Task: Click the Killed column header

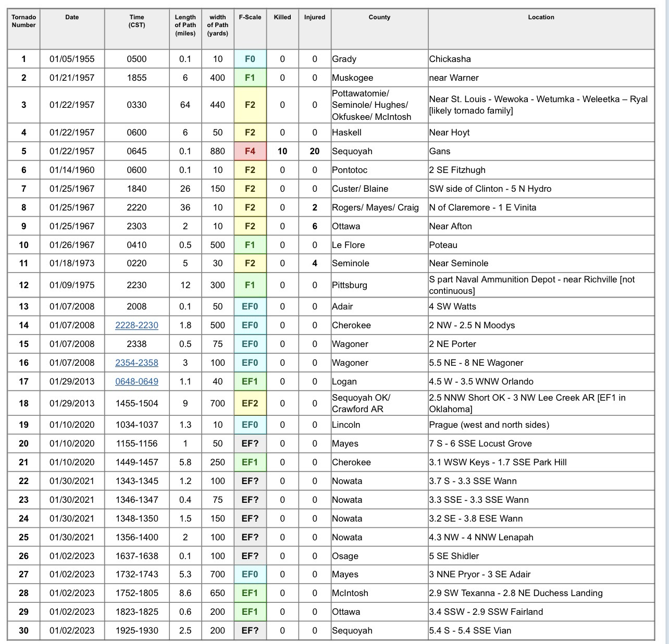Action: (x=282, y=17)
